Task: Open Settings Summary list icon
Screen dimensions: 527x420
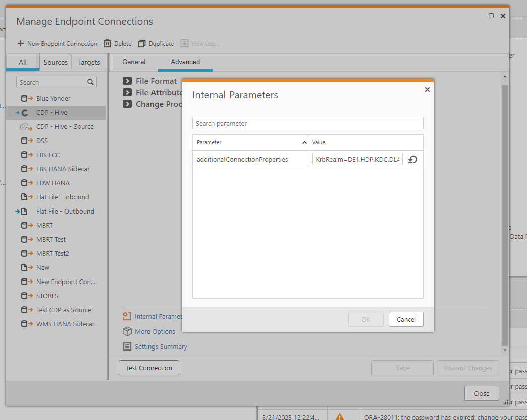Action: point(127,347)
